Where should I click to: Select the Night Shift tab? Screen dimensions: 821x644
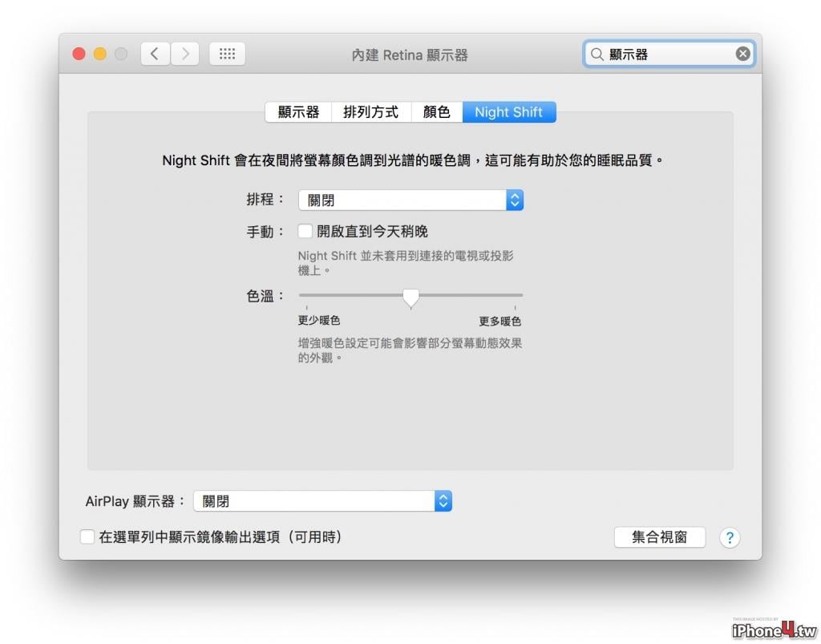click(509, 112)
